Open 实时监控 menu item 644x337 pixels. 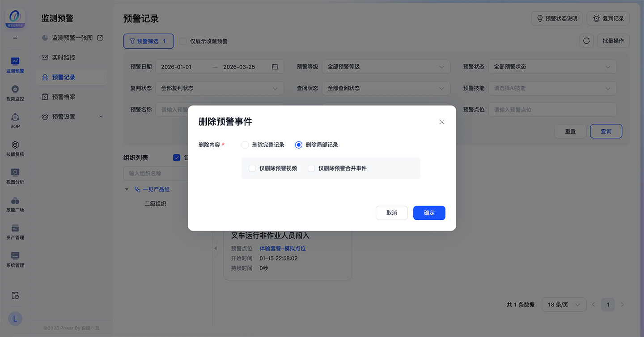click(72, 58)
